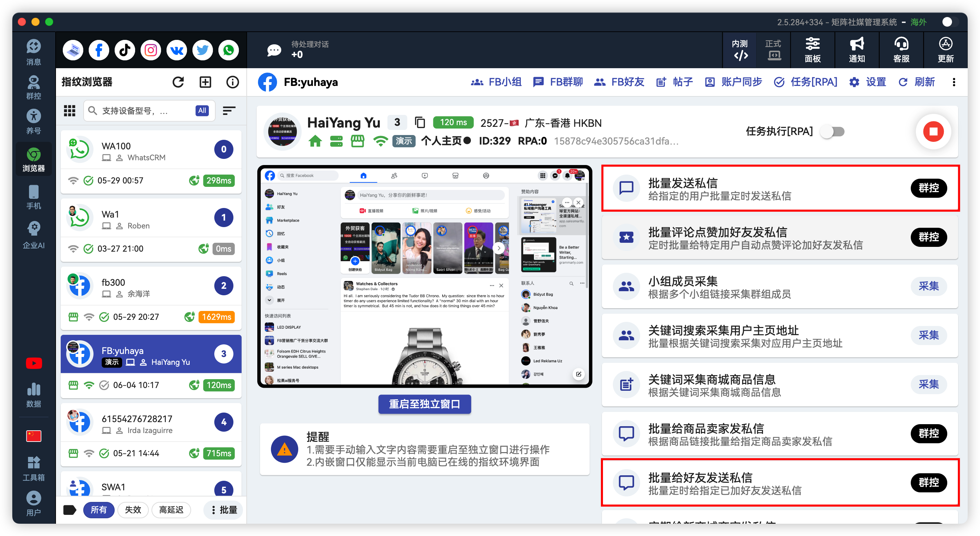This screenshot has height=536, width=980.
Task: Select the 高延迟 filter chip
Action: (x=171, y=510)
